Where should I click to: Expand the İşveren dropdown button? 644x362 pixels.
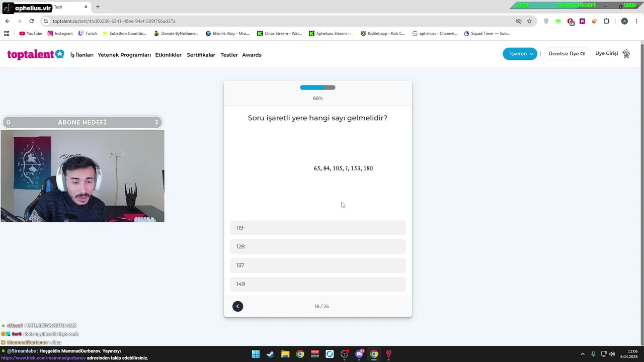pos(520,54)
